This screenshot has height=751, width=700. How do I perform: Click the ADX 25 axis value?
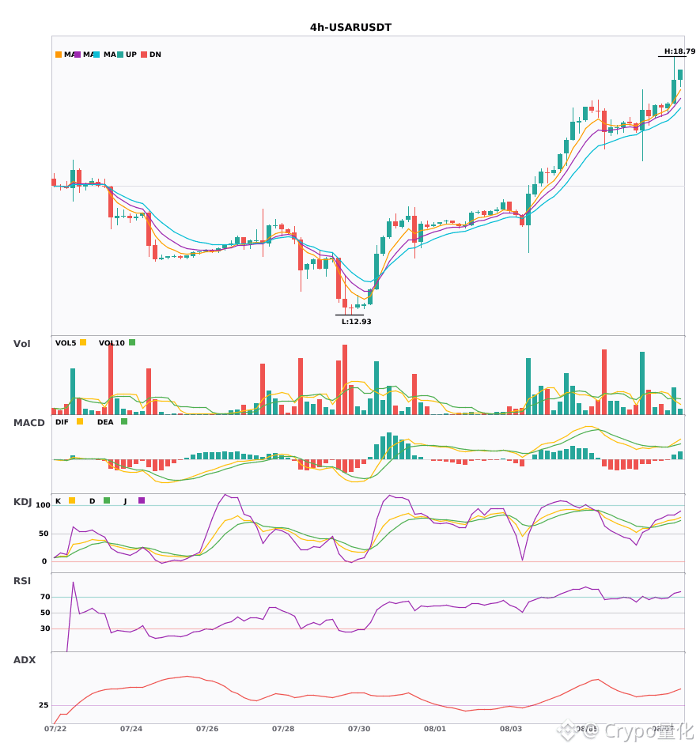tap(44, 705)
